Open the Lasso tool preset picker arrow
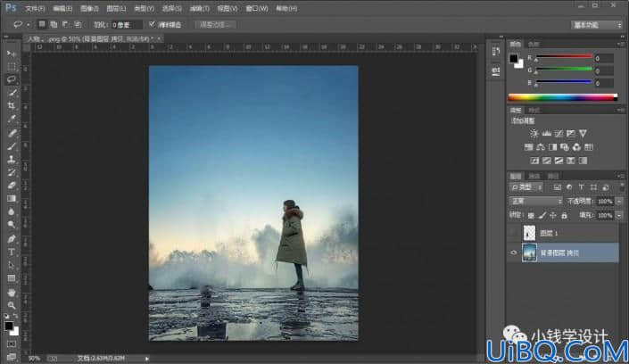 [x=28, y=24]
